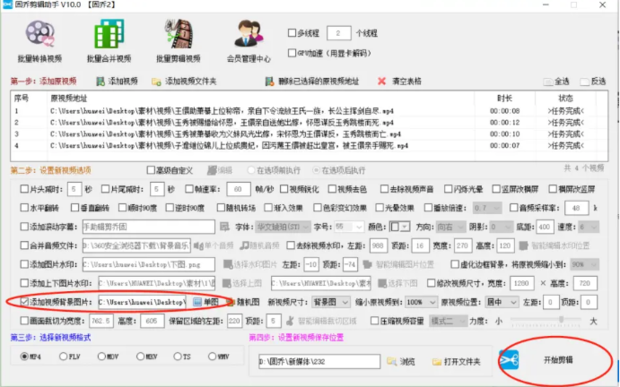Select WMV format radio button

(212, 357)
